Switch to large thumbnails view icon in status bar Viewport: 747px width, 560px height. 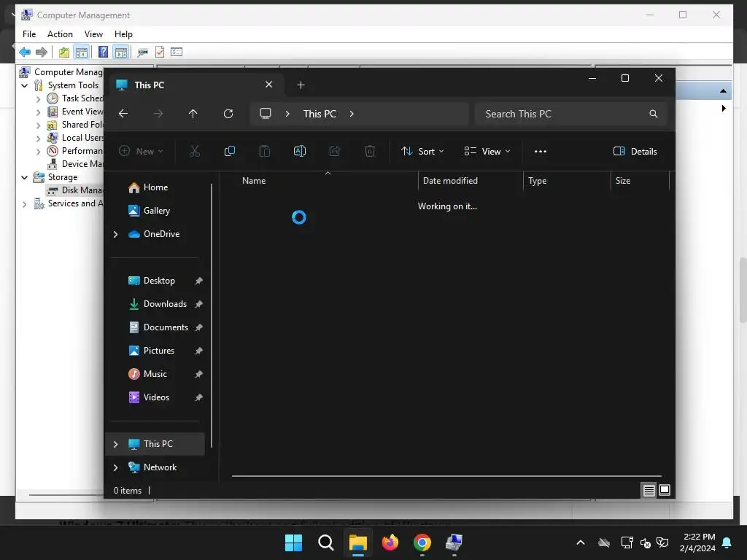665,490
